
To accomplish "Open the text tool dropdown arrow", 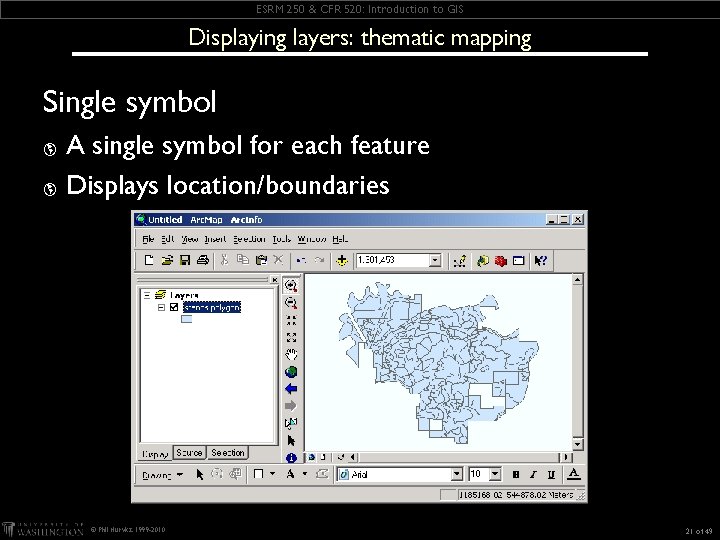I will [x=304, y=474].
